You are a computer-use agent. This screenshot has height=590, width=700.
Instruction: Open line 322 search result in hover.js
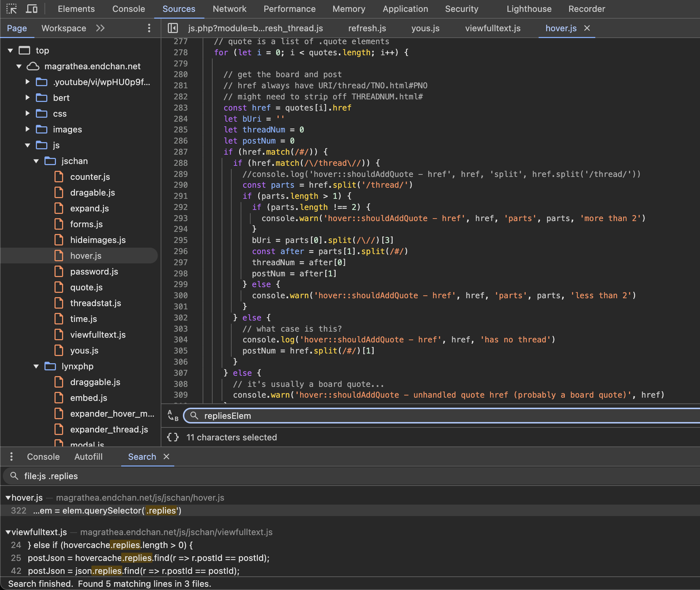click(x=108, y=510)
